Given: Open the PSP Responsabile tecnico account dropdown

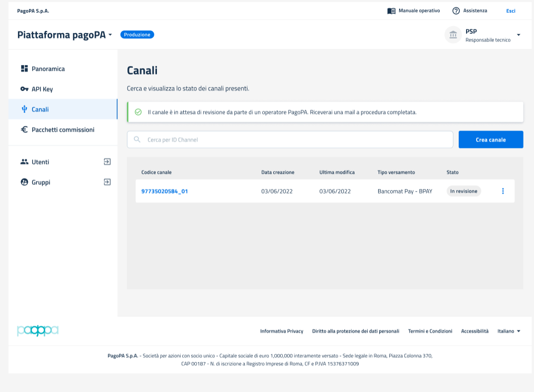Looking at the screenshot, I should [518, 35].
